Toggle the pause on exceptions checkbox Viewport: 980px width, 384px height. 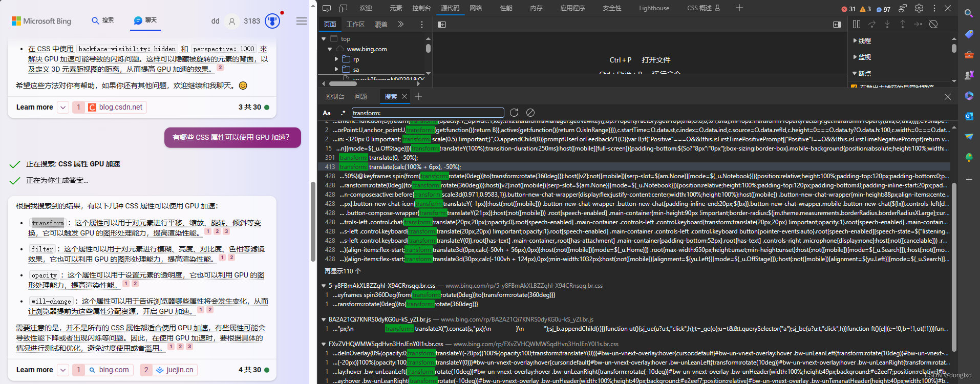tap(854, 87)
